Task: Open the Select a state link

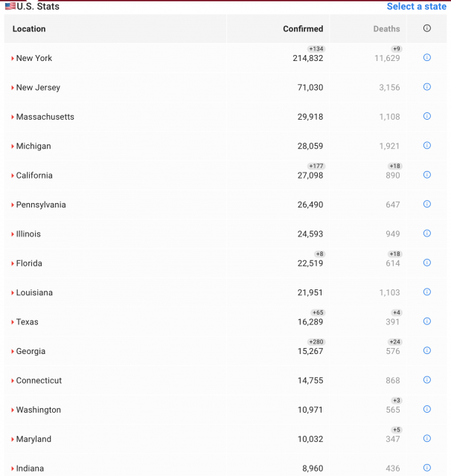Action: click(x=416, y=7)
